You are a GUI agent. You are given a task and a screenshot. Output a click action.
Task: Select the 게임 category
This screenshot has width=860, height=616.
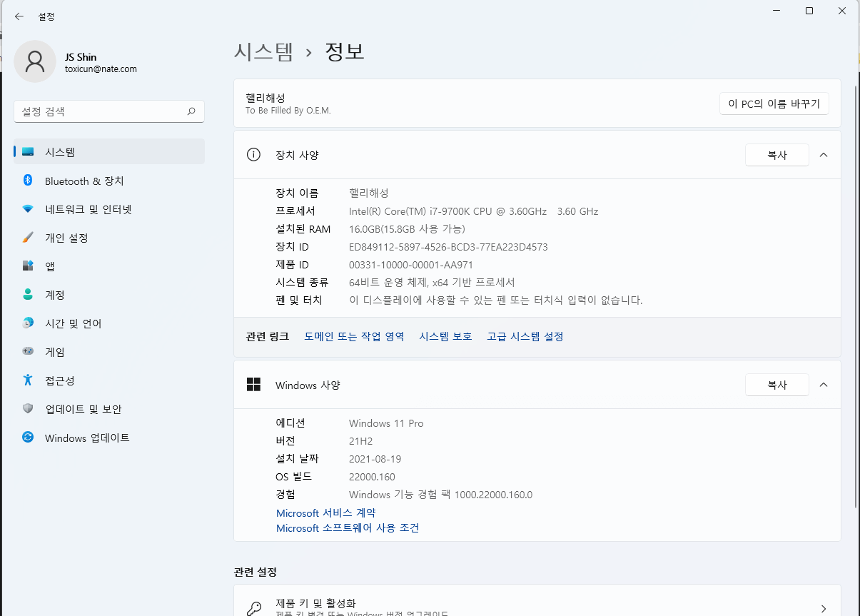tap(109, 352)
